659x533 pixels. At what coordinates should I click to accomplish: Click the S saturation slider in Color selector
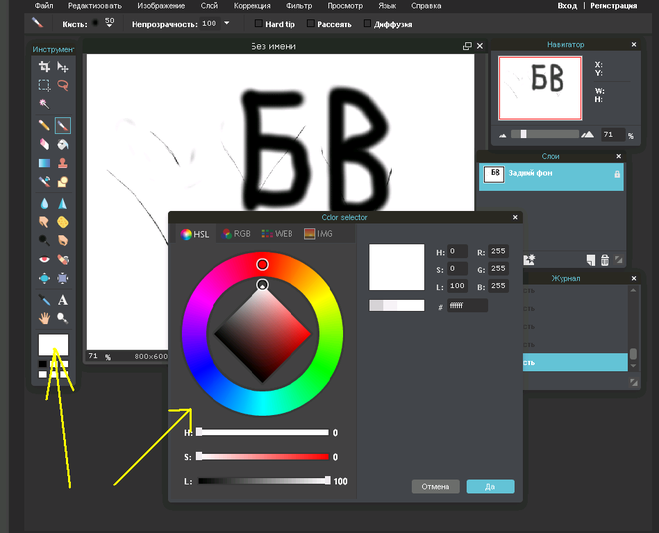pos(263,456)
